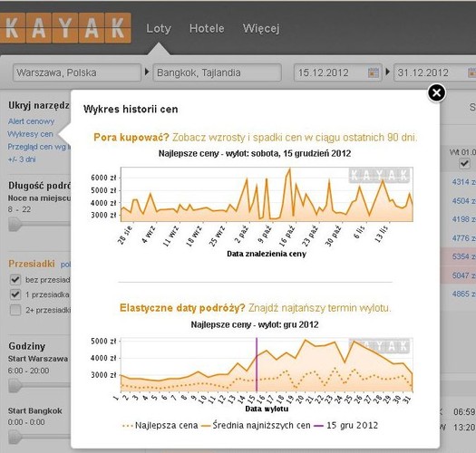The width and height of the screenshot is (476, 453).
Task: Click the Godziny section heading
Action: tap(27, 346)
